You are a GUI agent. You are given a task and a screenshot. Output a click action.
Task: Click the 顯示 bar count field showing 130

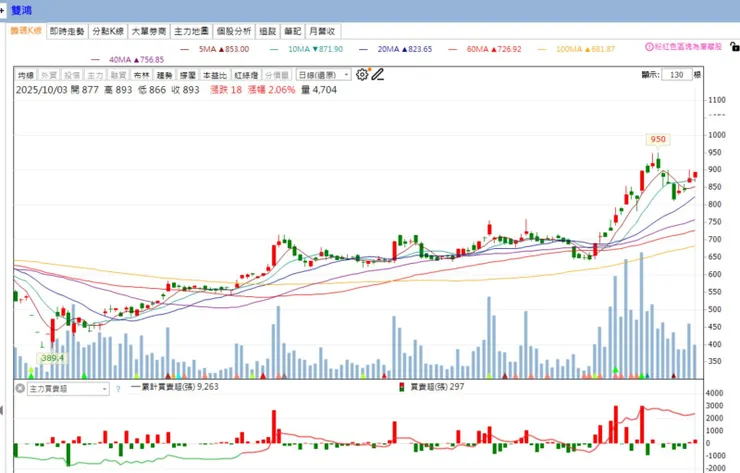(676, 75)
